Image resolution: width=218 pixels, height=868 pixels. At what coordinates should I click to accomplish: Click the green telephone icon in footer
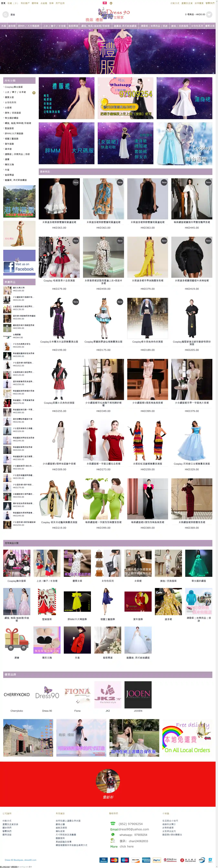click(x=113, y=824)
